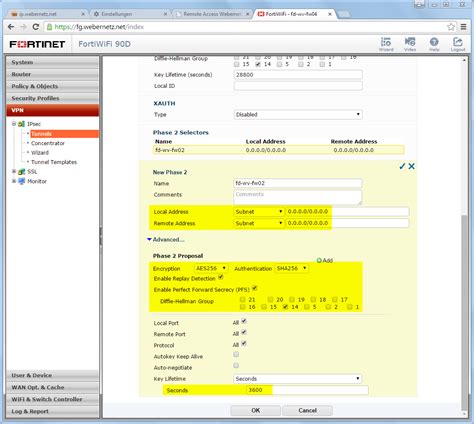Image resolution: width=474 pixels, height=424 pixels.
Task: Reload the page with browser refresh icon
Action: pyautogui.click(x=36, y=27)
